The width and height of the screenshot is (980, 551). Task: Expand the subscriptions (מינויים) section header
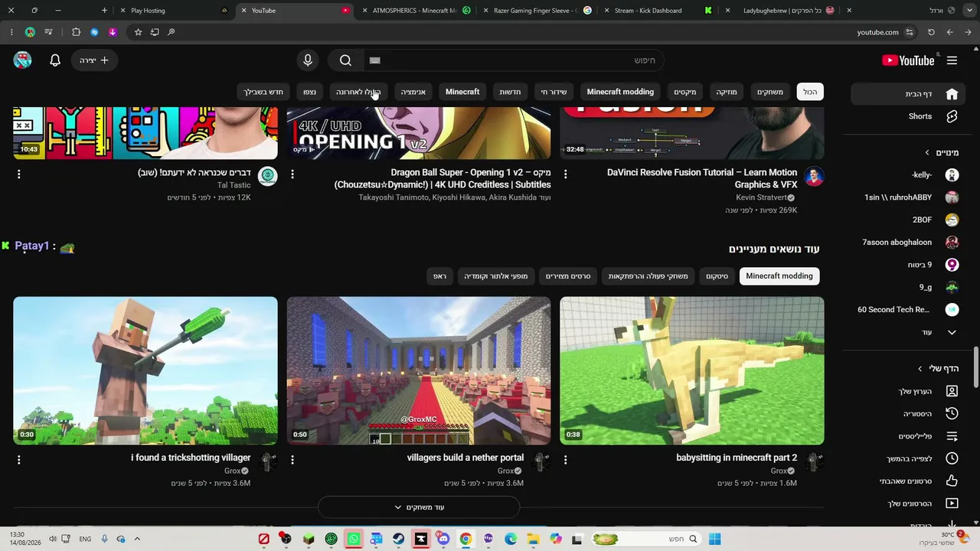point(942,152)
